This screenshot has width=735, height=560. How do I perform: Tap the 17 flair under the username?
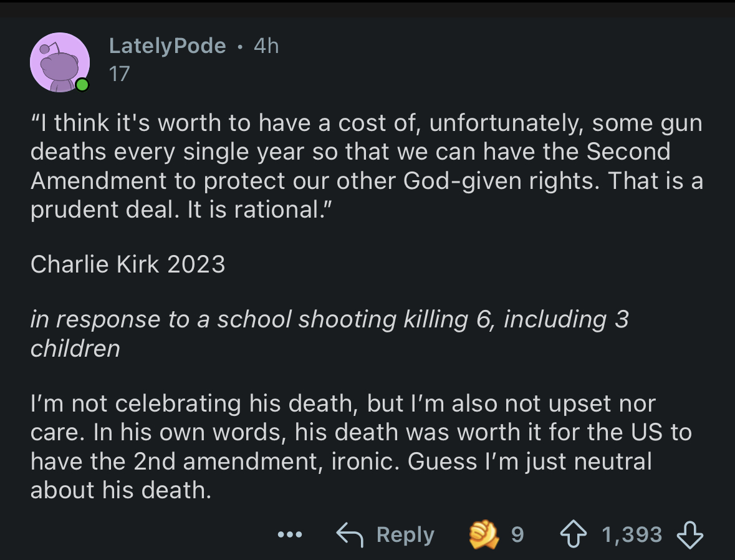119,74
